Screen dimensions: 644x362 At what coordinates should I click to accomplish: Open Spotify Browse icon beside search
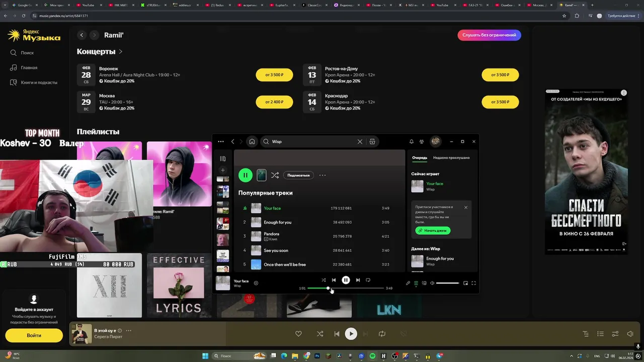coord(372,142)
